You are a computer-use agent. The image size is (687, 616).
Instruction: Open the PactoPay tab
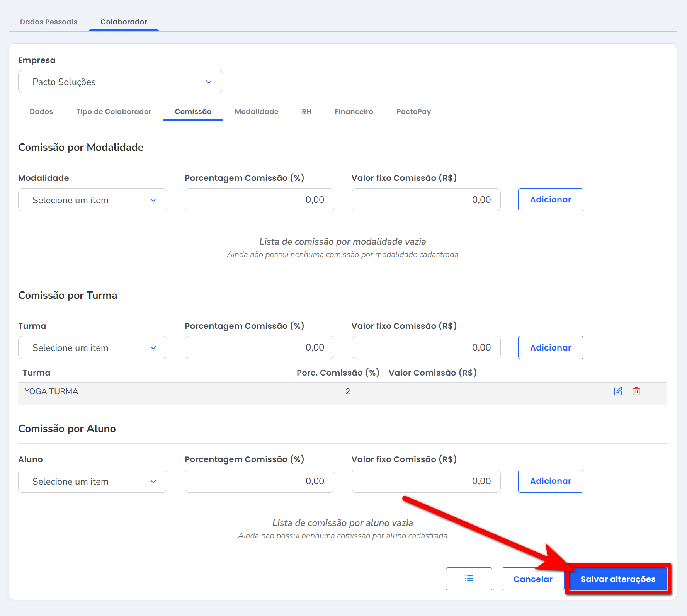[x=413, y=112]
